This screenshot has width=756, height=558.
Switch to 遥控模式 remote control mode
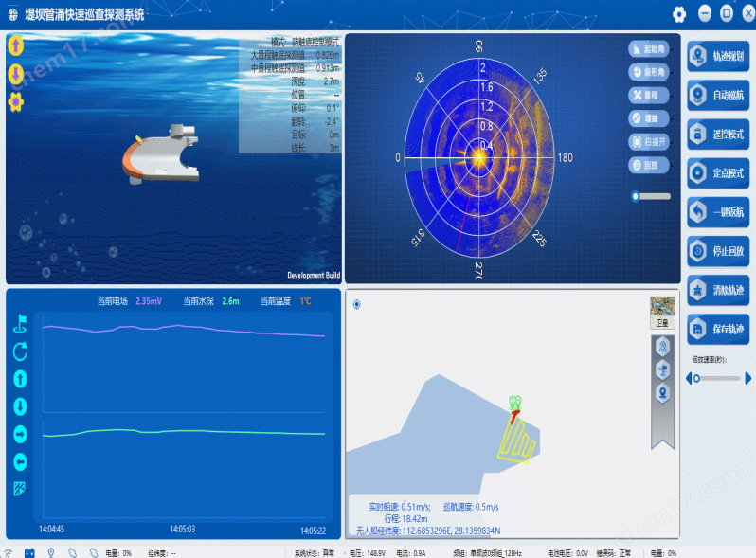pos(718,135)
